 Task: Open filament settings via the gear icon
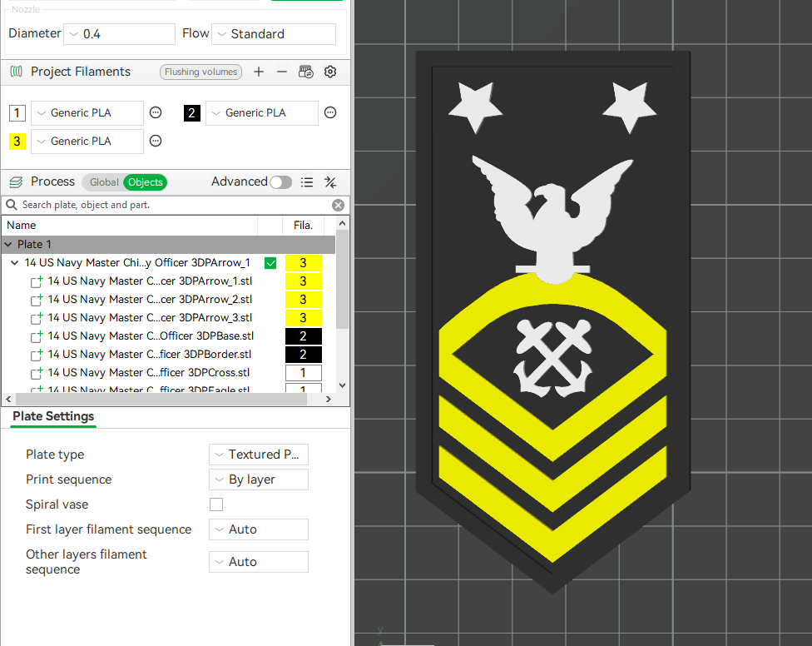click(330, 72)
